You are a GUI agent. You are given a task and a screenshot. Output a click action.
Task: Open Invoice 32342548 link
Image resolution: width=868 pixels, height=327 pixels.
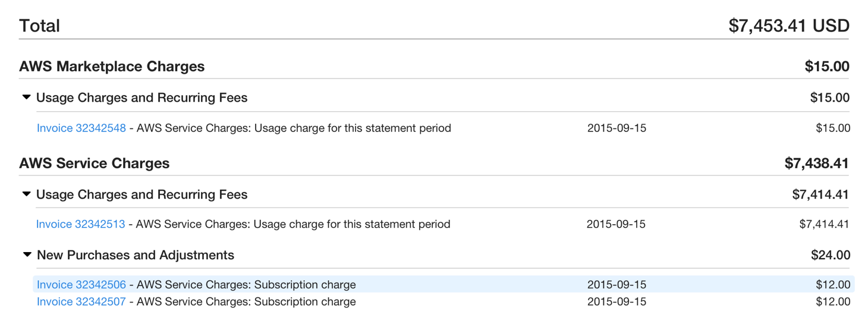click(81, 128)
